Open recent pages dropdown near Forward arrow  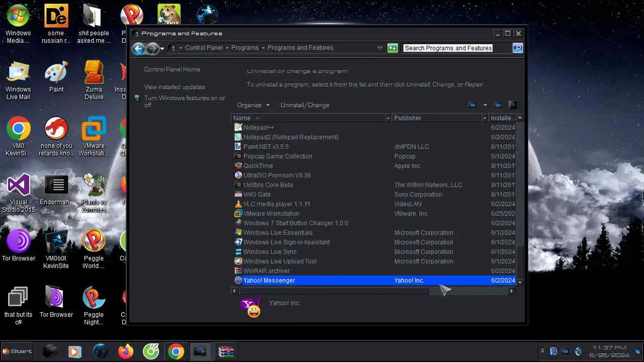point(162,49)
